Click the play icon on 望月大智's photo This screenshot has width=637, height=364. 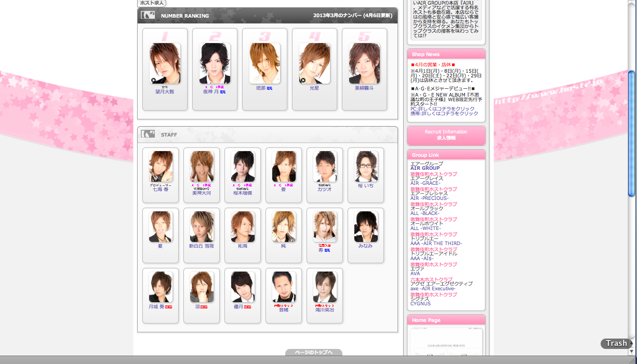pyautogui.click(x=153, y=80)
